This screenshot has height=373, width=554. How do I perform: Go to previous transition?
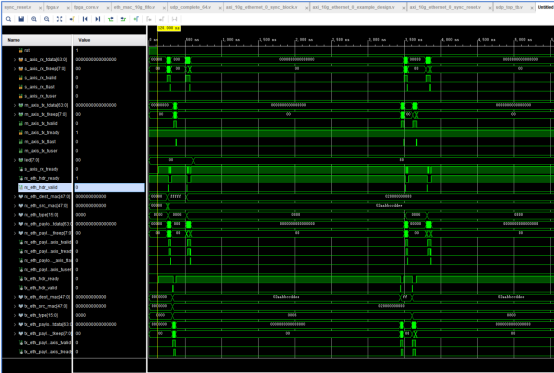[x=111, y=19]
